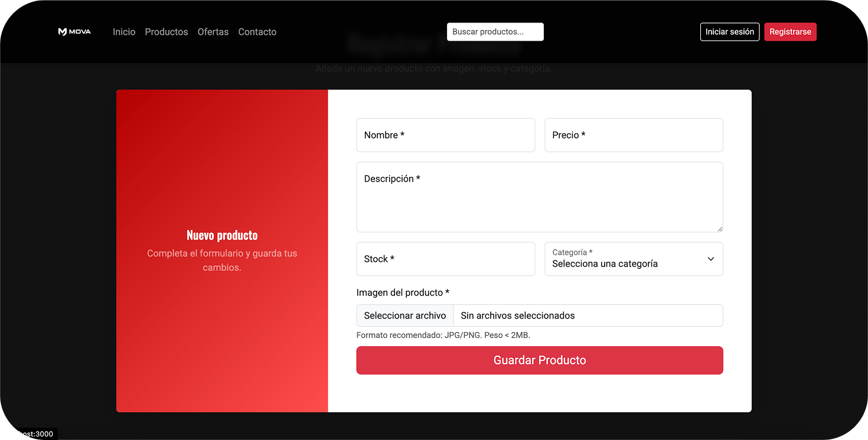
Task: Click the Imagen del producto label
Action: pos(403,293)
